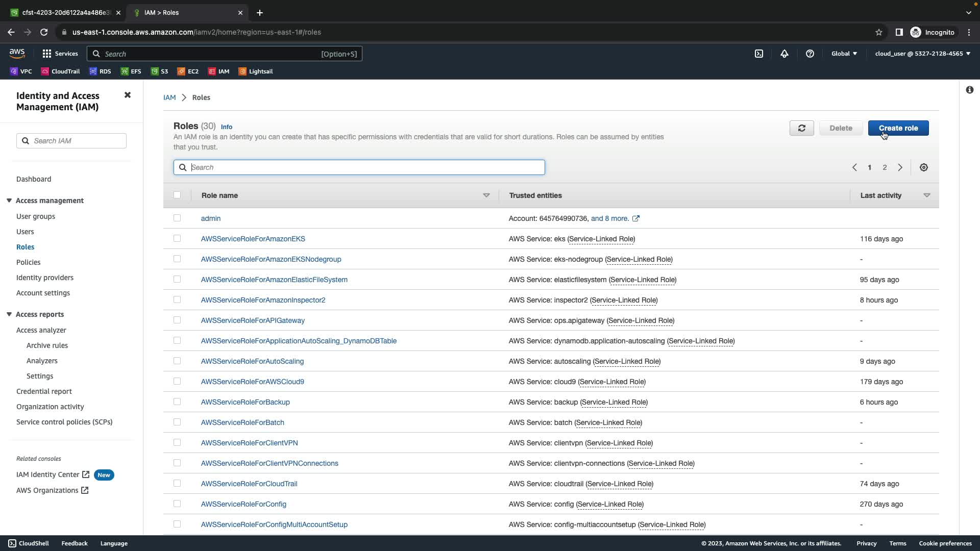The image size is (980, 551).
Task: Switch to the first browser tab
Action: pos(61,12)
